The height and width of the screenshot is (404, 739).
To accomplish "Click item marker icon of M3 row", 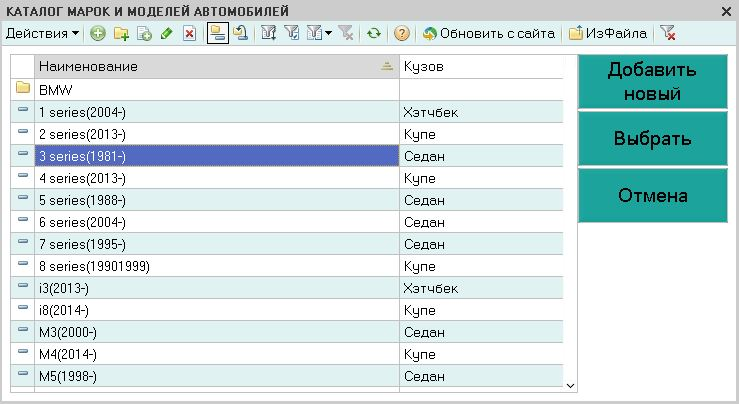I will [23, 330].
